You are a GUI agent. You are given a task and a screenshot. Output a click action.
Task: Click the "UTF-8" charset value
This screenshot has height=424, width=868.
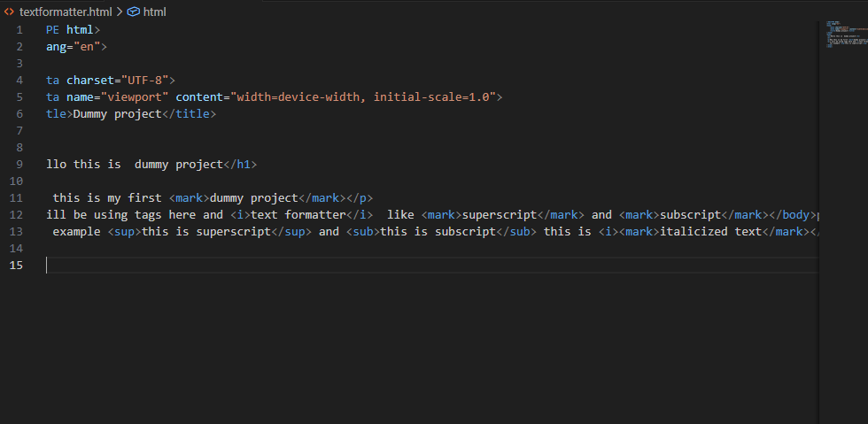click(145, 81)
